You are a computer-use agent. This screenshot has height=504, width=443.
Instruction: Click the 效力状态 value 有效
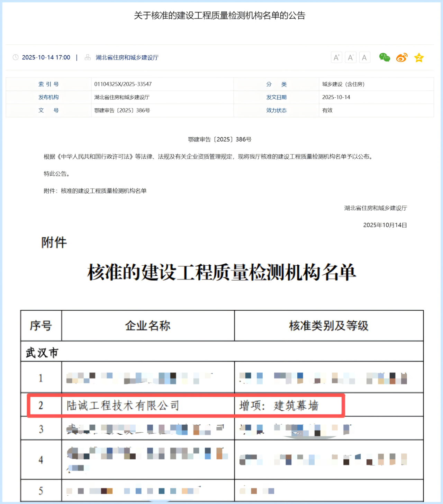327,110
